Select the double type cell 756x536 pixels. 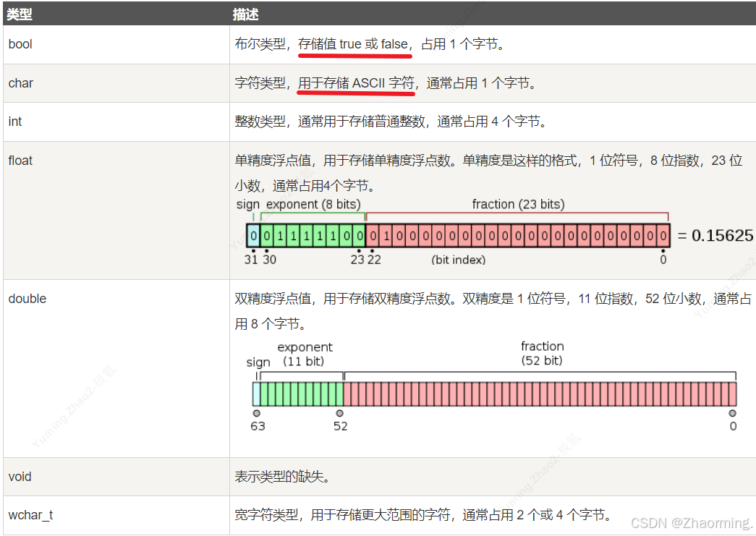(27, 299)
